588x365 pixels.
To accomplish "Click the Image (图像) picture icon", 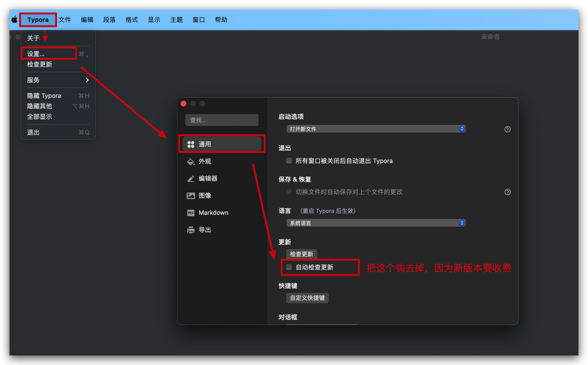I will [x=191, y=196].
